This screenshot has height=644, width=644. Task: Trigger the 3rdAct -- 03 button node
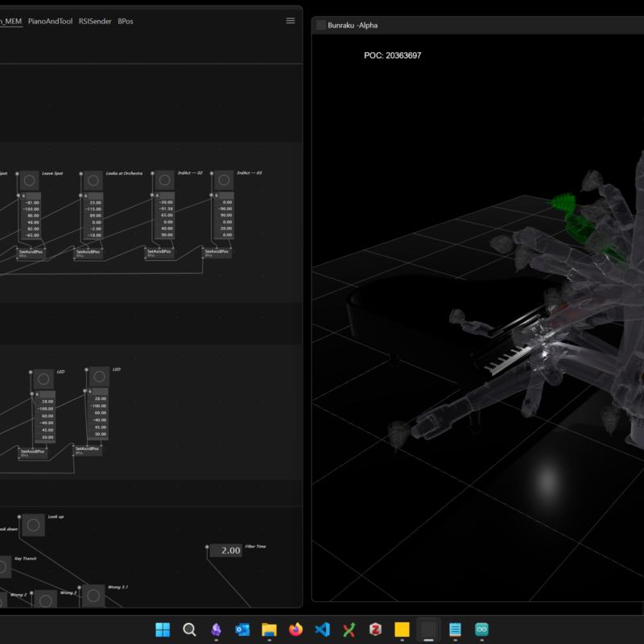[223, 181]
